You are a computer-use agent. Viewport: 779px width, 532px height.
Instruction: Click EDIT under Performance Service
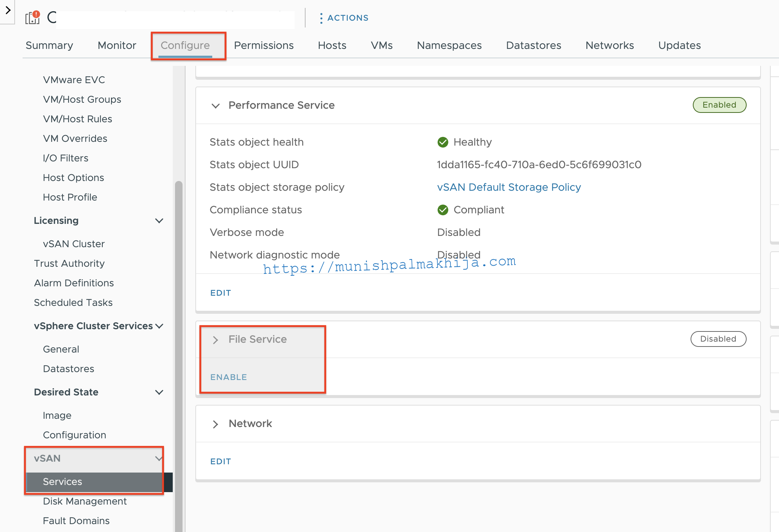(x=221, y=293)
